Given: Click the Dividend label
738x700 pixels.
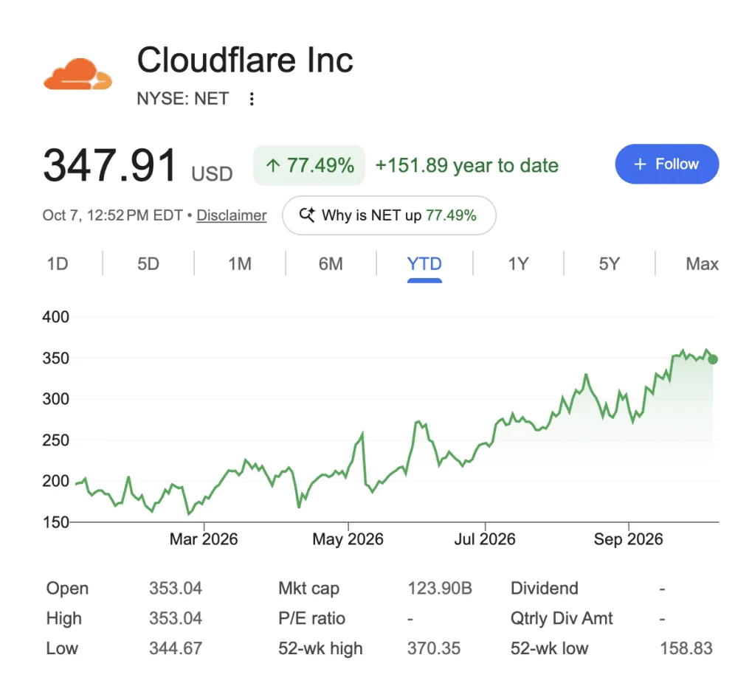Looking at the screenshot, I should pos(545,588).
